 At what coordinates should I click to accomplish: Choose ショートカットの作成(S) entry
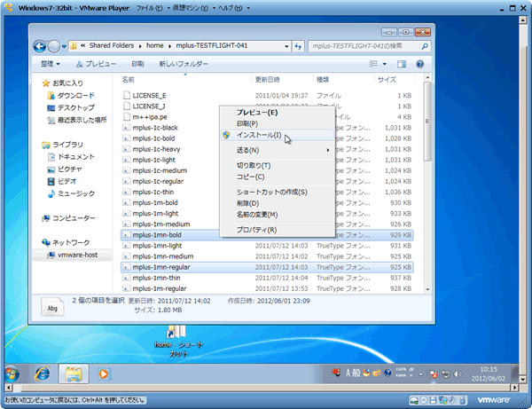point(277,193)
